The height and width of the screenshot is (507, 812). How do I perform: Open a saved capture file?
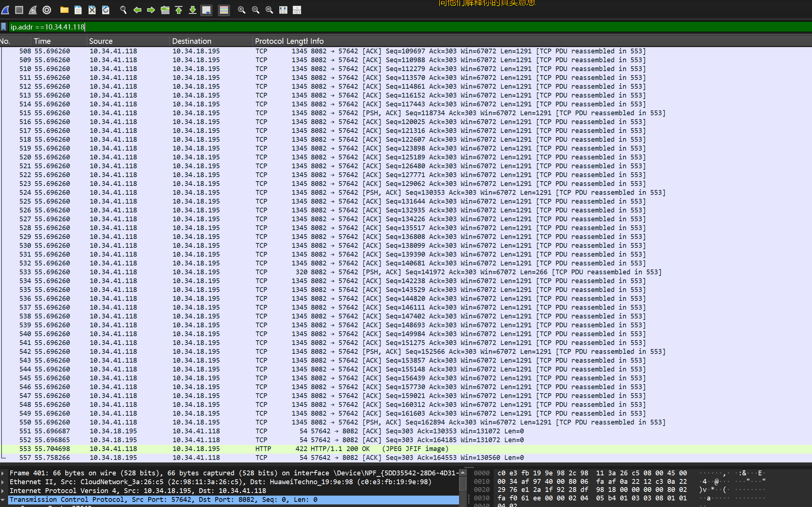tap(64, 10)
